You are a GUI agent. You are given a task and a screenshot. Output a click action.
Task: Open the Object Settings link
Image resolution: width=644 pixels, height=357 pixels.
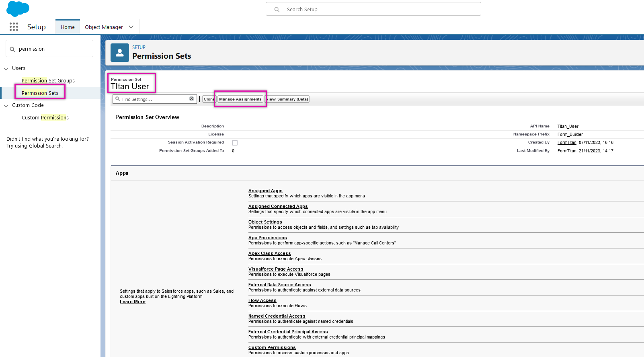click(x=265, y=222)
